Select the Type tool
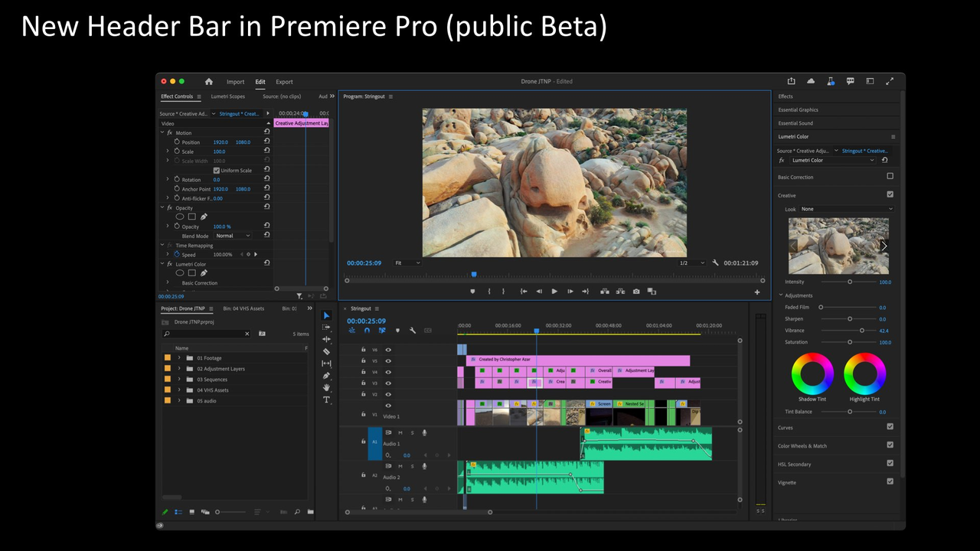980x551 pixels. tap(327, 396)
